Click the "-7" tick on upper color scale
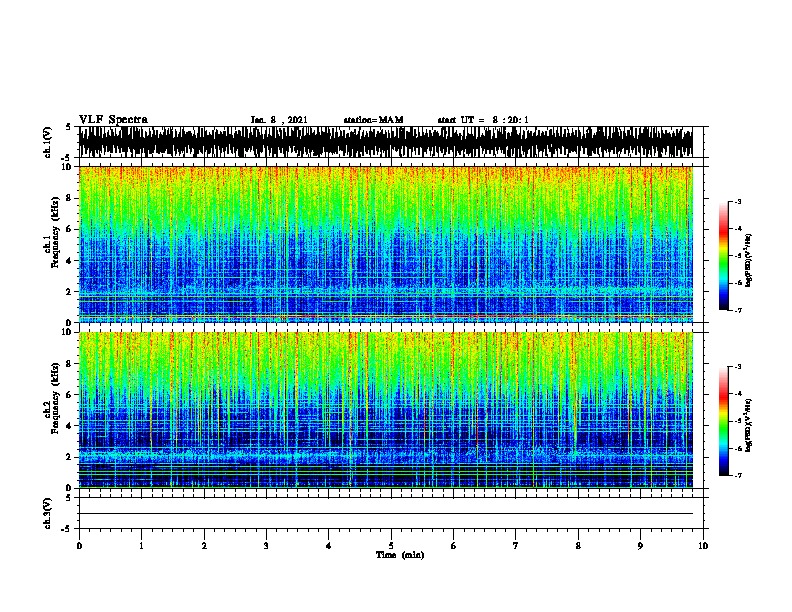This screenshot has height=612, width=792. [737, 310]
